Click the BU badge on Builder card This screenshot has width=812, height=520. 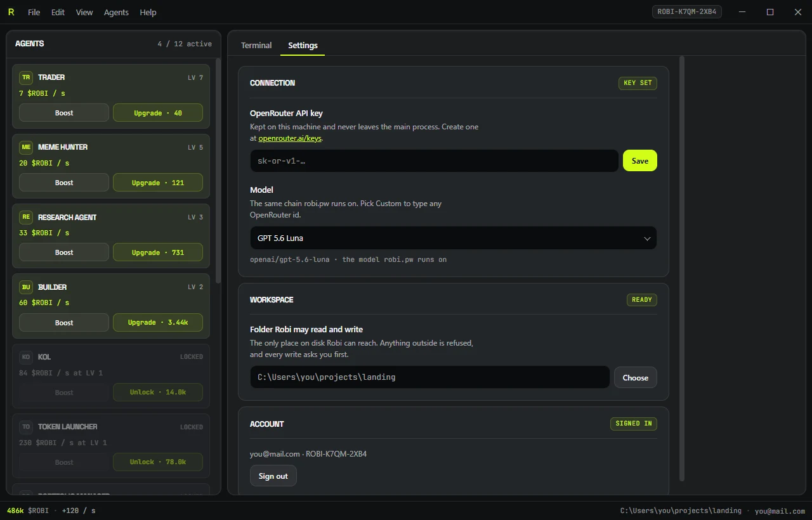point(26,287)
